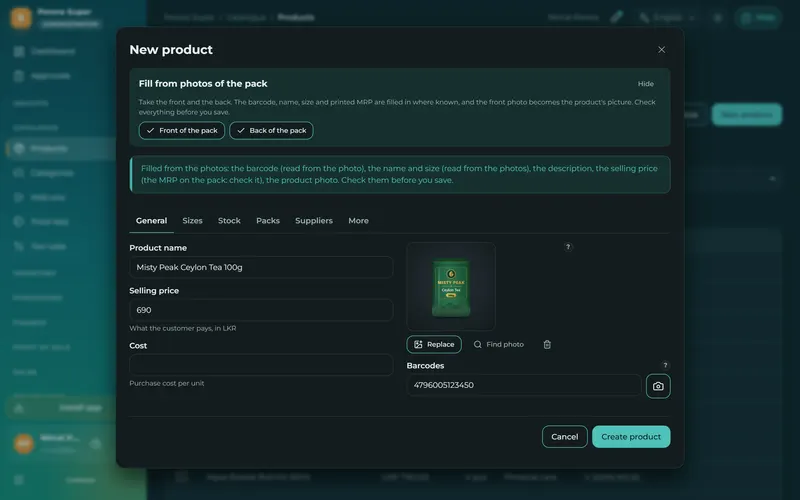Click the pencil edit icon in the top bar

[616, 17]
